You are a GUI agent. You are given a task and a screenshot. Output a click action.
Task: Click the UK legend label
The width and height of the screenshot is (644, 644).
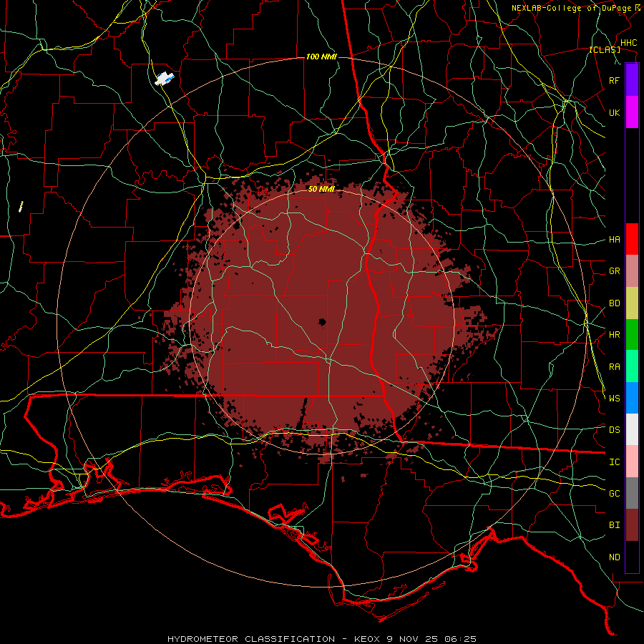tap(614, 112)
